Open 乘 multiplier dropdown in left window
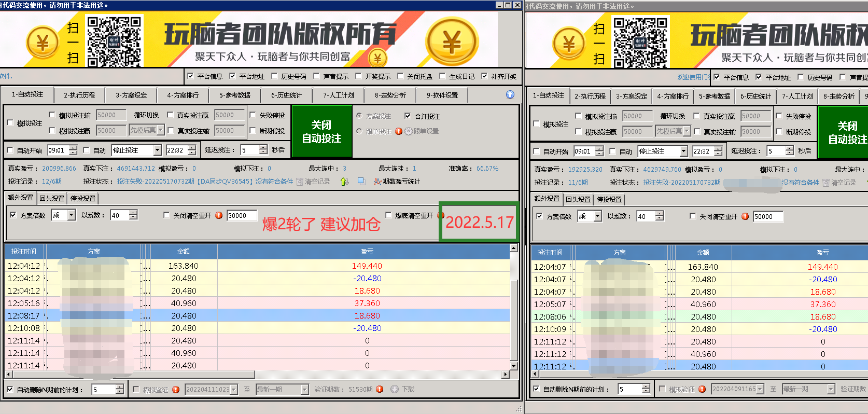The width and height of the screenshot is (868, 414). pyautogui.click(x=72, y=215)
